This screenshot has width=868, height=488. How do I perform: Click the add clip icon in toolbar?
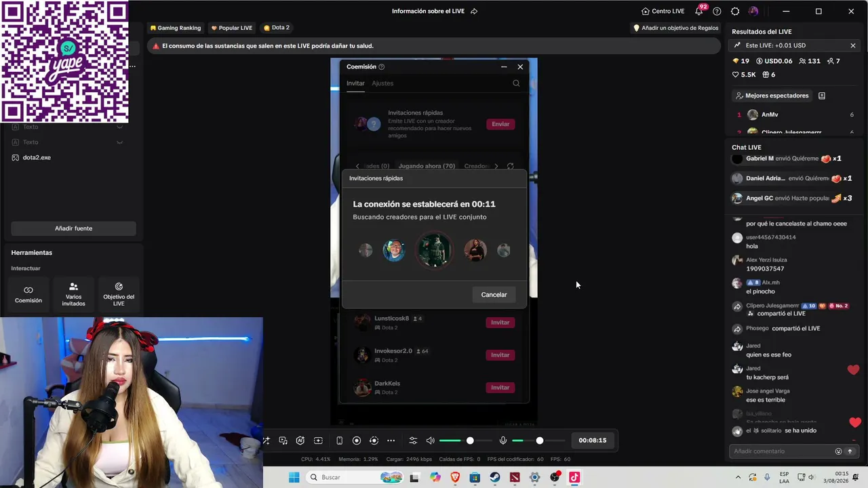pos(318,441)
